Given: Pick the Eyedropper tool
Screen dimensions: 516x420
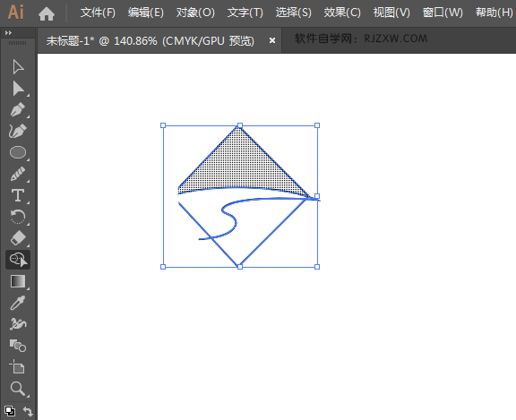Looking at the screenshot, I should pyautogui.click(x=18, y=303).
